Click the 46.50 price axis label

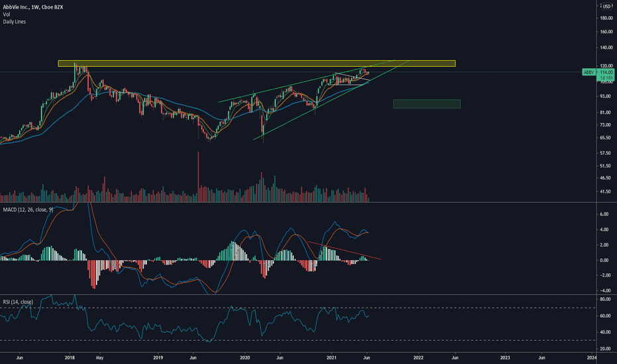click(606, 178)
